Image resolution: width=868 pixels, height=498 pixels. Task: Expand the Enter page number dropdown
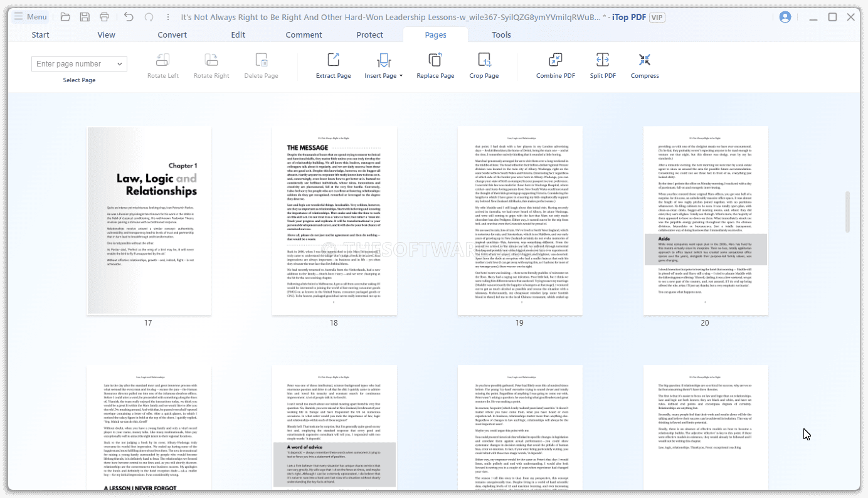pos(119,64)
